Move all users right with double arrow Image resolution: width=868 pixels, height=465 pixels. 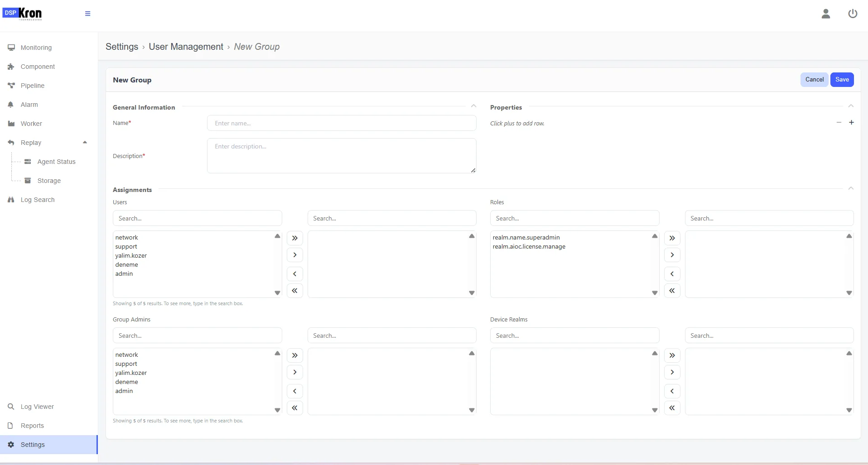[x=295, y=238]
